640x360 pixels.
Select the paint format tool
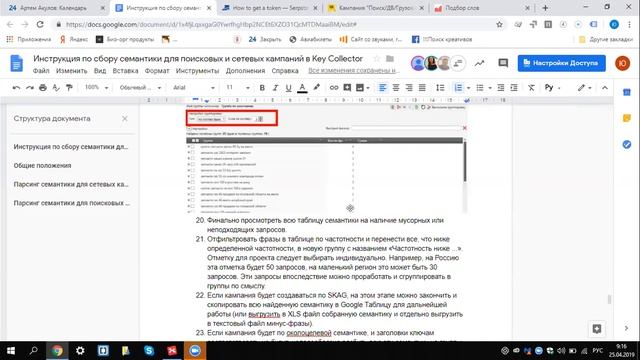(69, 87)
